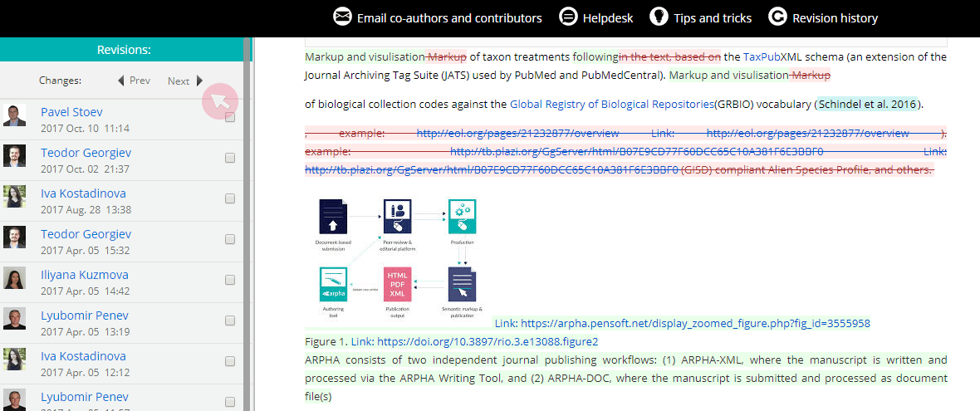Viewport: 980px width, 411px height.
Task: Click Teodor Georgiev's avatar for Oct. 02 revision
Action: pyautogui.click(x=14, y=156)
